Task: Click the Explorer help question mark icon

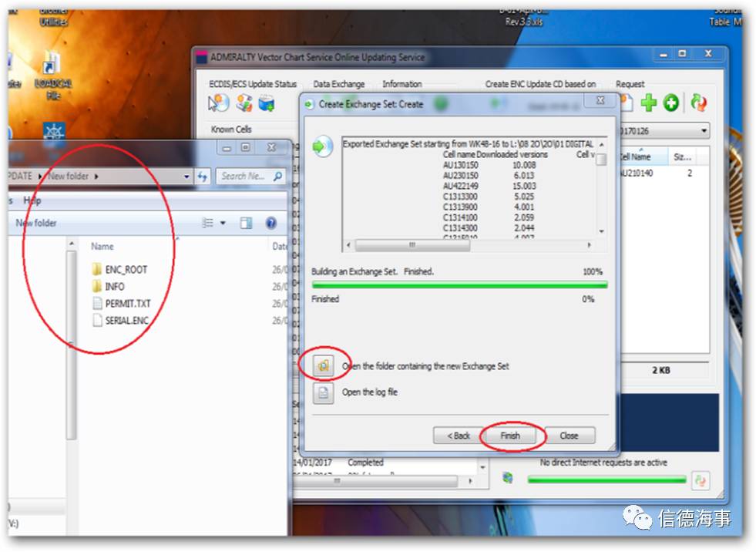Action: click(x=271, y=223)
